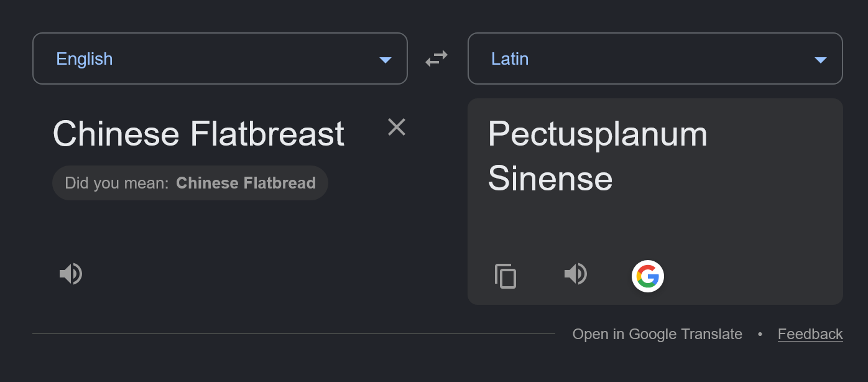Screen dimensions: 868x382
Task: Clear the source text with the X
Action: click(397, 127)
